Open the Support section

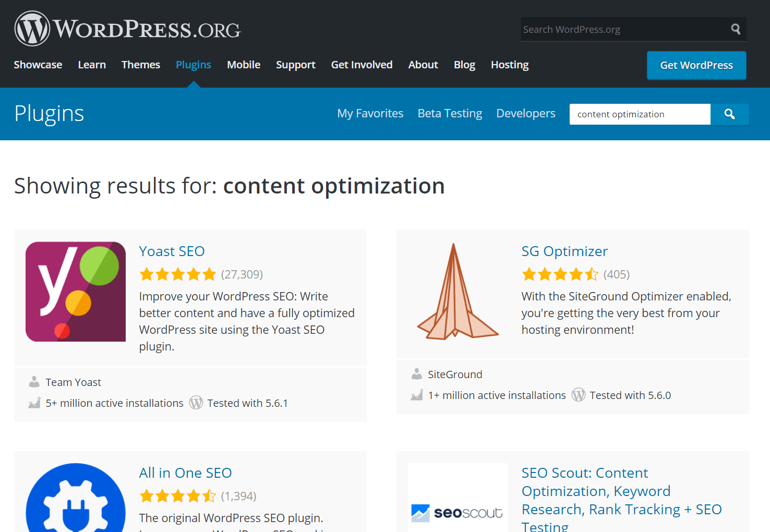click(295, 65)
